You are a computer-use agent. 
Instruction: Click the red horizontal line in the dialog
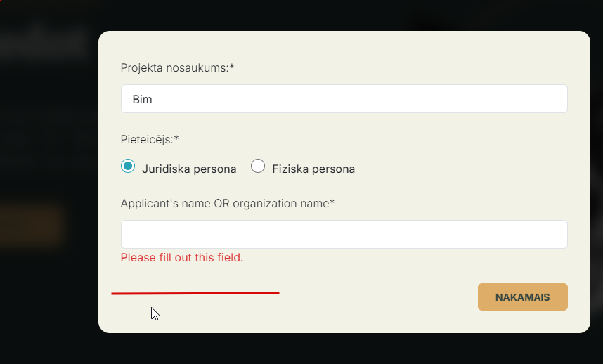(x=195, y=293)
